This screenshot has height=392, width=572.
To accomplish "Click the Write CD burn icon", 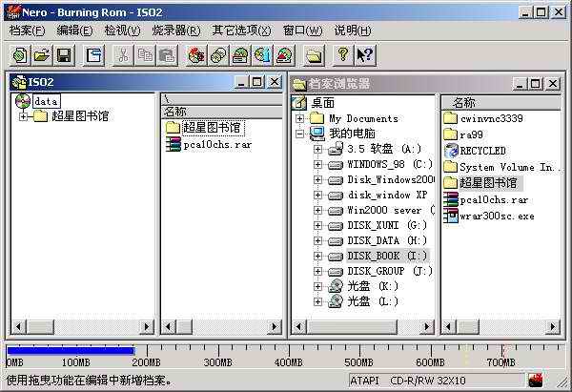I will (x=196, y=55).
